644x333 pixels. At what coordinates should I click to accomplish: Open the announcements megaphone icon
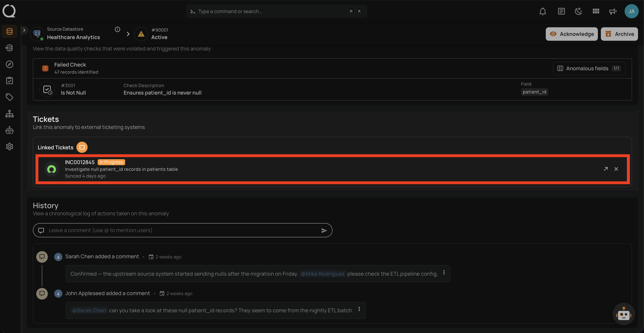pyautogui.click(x=613, y=11)
